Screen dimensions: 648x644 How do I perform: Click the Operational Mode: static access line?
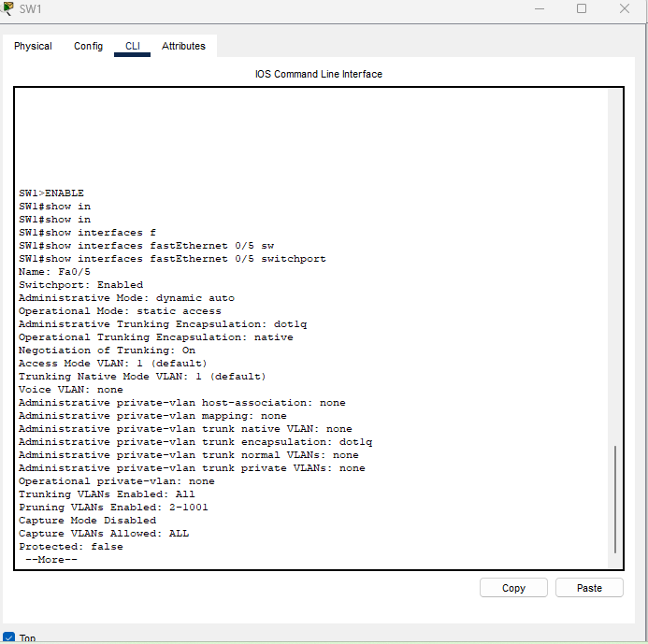tap(120, 311)
